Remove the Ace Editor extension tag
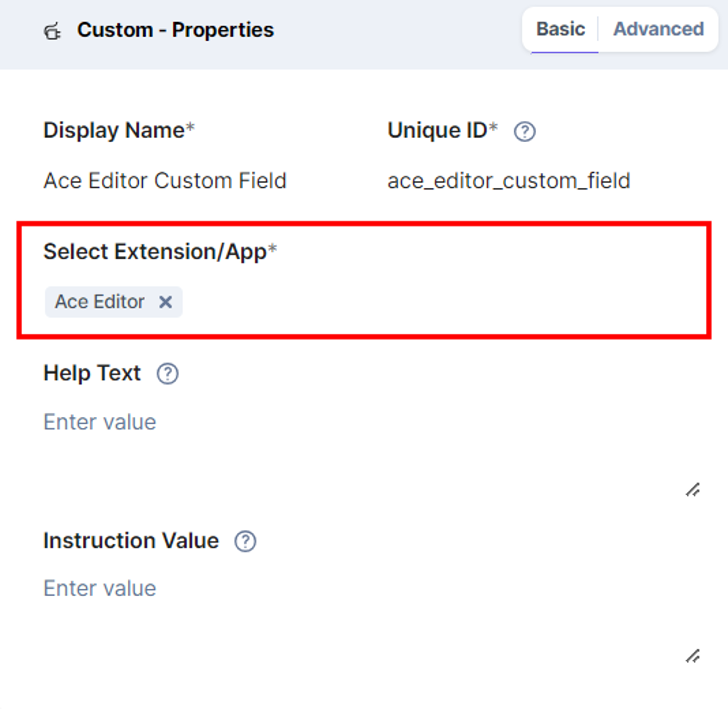This screenshot has width=728, height=709. pos(165,302)
